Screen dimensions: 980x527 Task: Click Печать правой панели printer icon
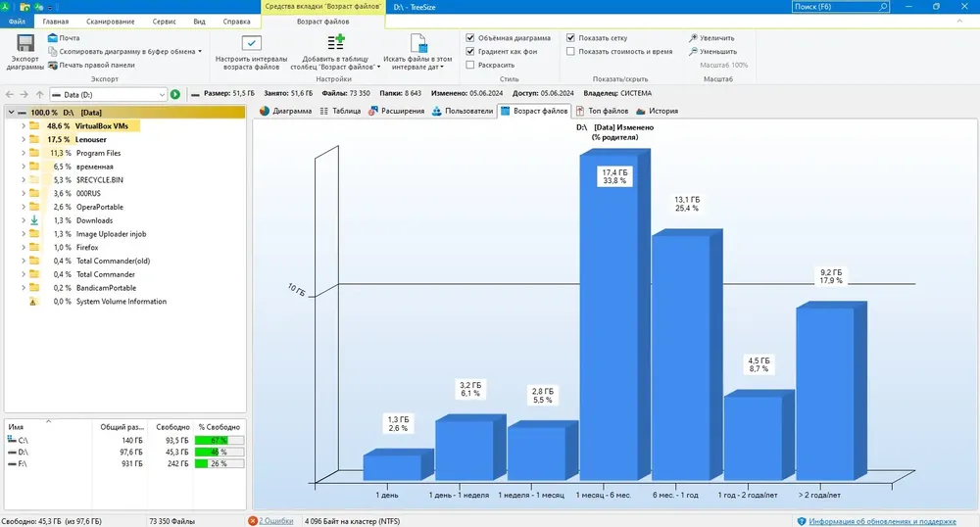pyautogui.click(x=53, y=65)
